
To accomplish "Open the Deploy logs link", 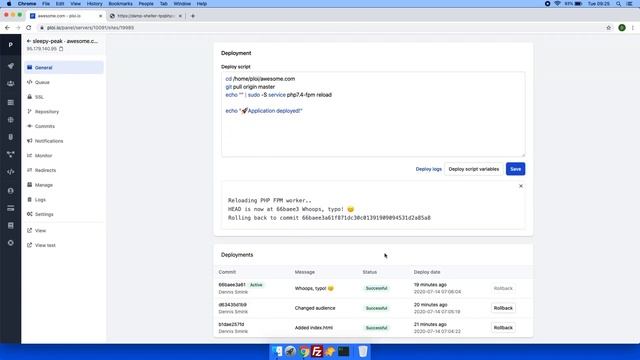I will pyautogui.click(x=429, y=169).
